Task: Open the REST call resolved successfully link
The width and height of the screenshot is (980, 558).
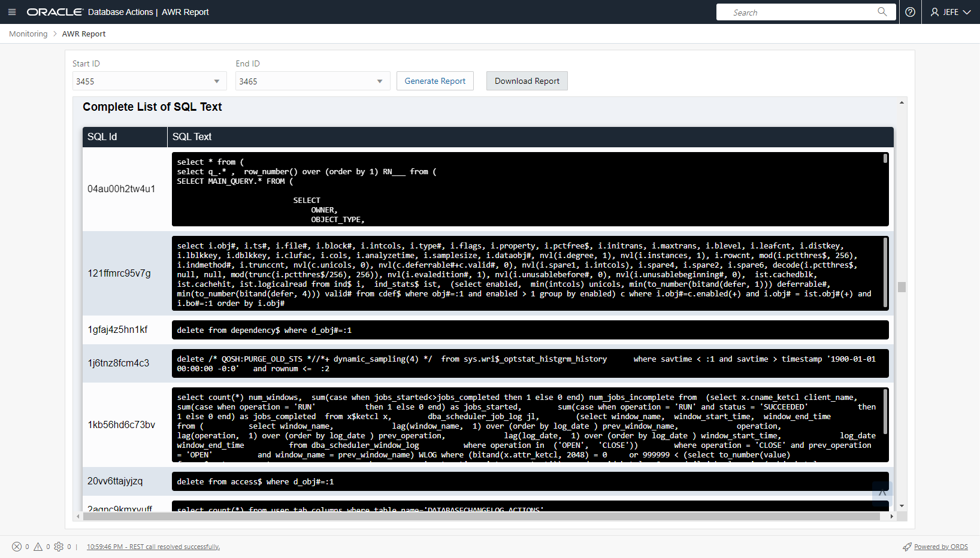Action: [153, 547]
